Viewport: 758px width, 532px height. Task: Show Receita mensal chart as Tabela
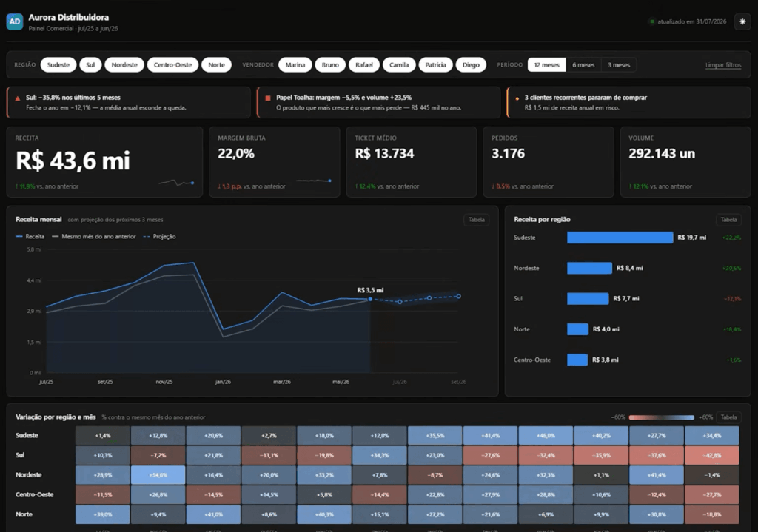(x=477, y=220)
